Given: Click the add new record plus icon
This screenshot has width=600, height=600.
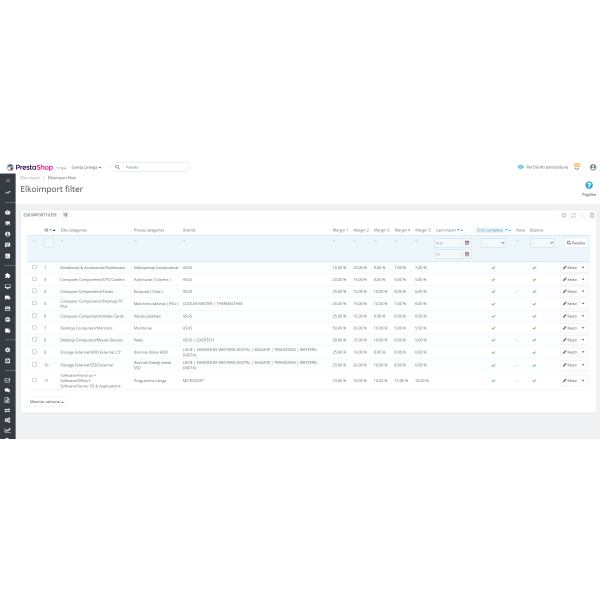Looking at the screenshot, I should (x=563, y=214).
